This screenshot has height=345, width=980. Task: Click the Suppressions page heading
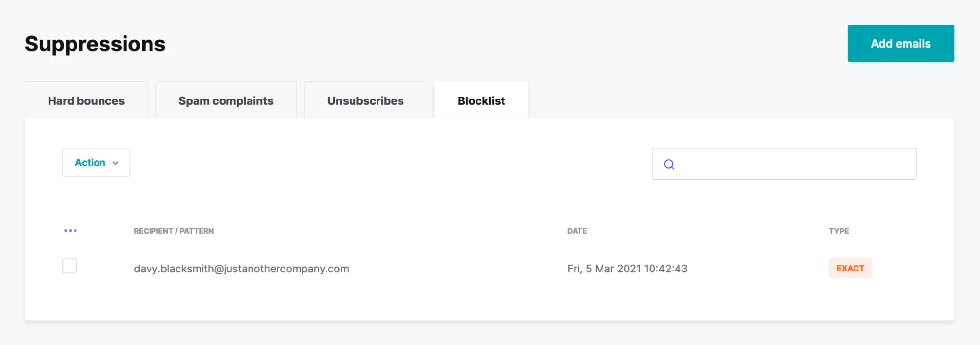pos(95,44)
